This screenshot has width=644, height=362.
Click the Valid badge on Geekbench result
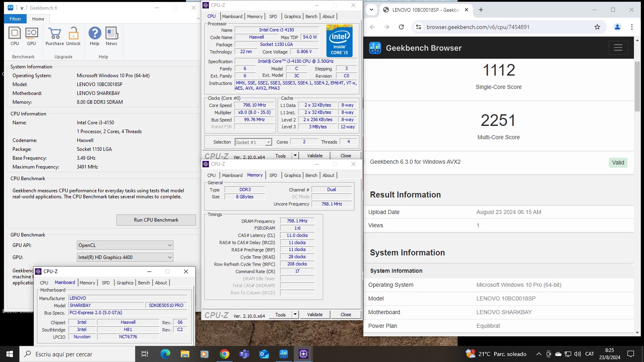[x=618, y=162]
